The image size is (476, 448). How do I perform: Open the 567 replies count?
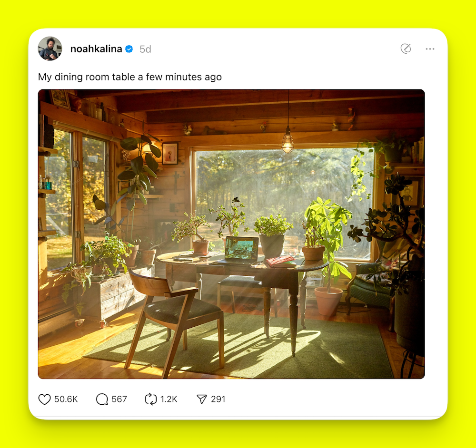119,399
